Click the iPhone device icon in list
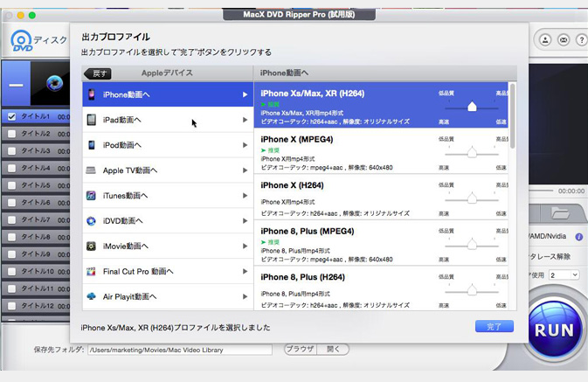The height and width of the screenshot is (382, 588). 92,94
